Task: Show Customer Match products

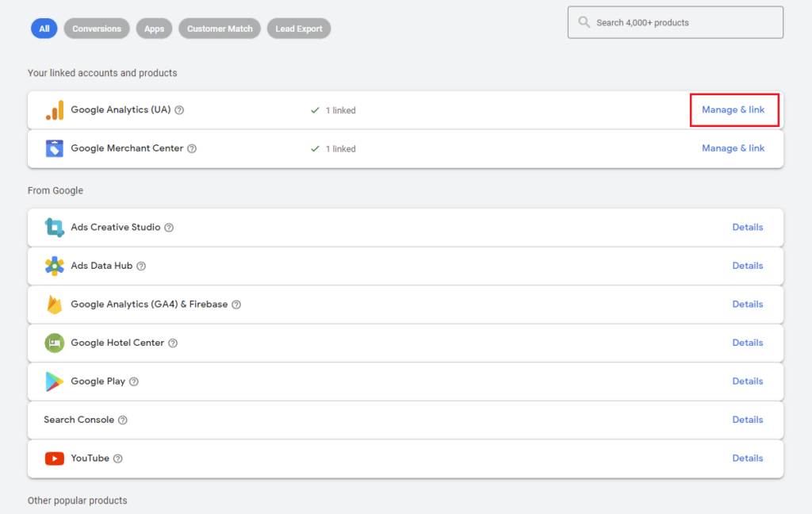Action: coord(220,29)
